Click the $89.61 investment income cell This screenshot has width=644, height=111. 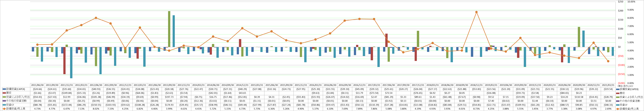click(418, 97)
